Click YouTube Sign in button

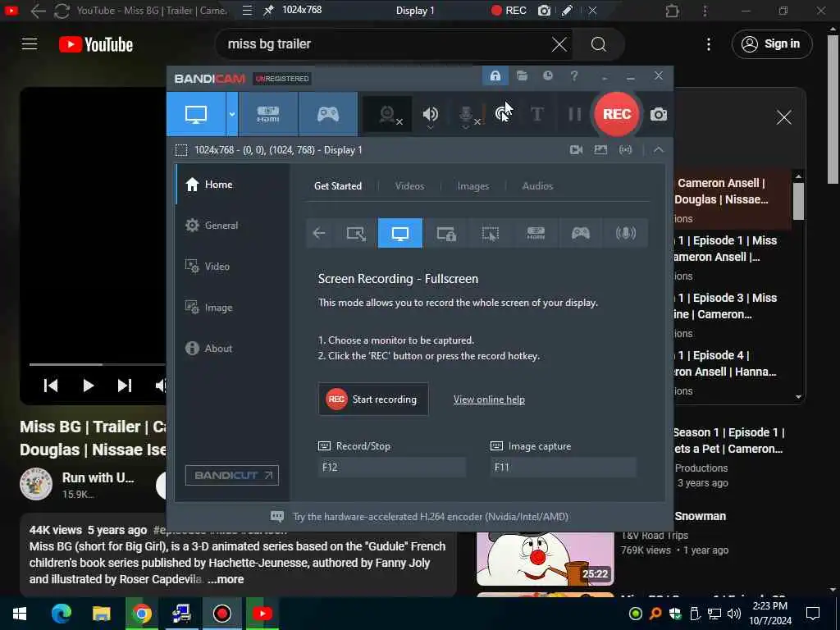point(772,44)
